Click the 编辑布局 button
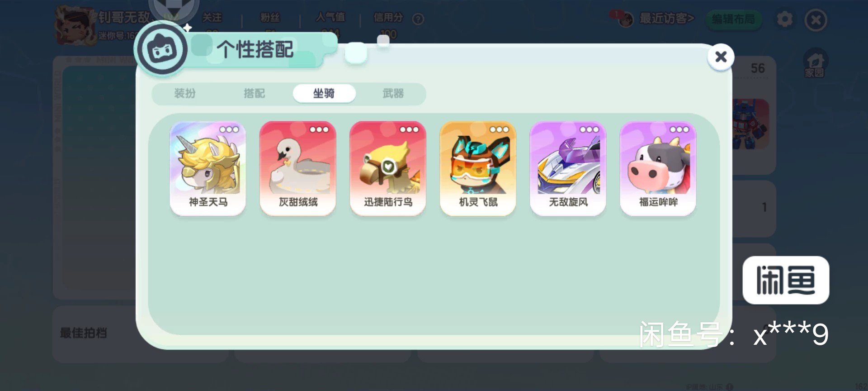Screen dimensions: 868x391 pos(733,19)
